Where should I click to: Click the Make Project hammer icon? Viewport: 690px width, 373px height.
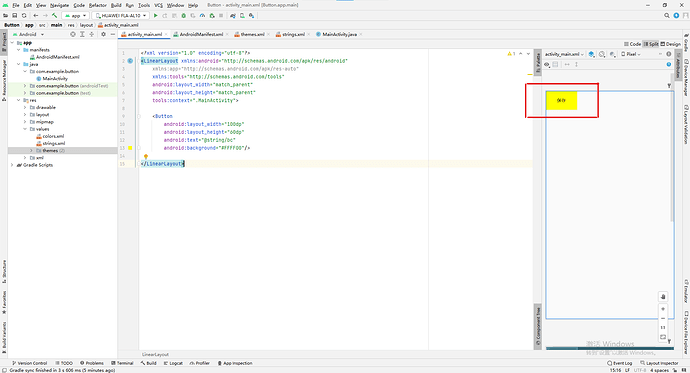pyautogui.click(x=55, y=15)
